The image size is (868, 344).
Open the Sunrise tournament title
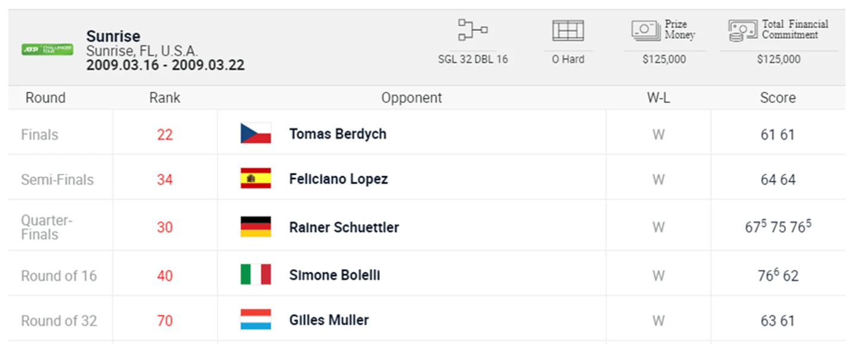(113, 36)
